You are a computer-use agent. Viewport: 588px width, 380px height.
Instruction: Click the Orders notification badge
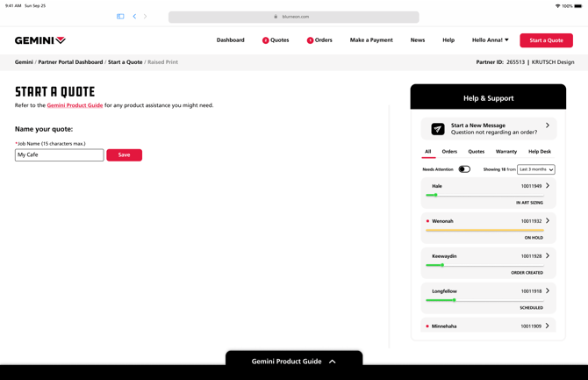point(310,40)
